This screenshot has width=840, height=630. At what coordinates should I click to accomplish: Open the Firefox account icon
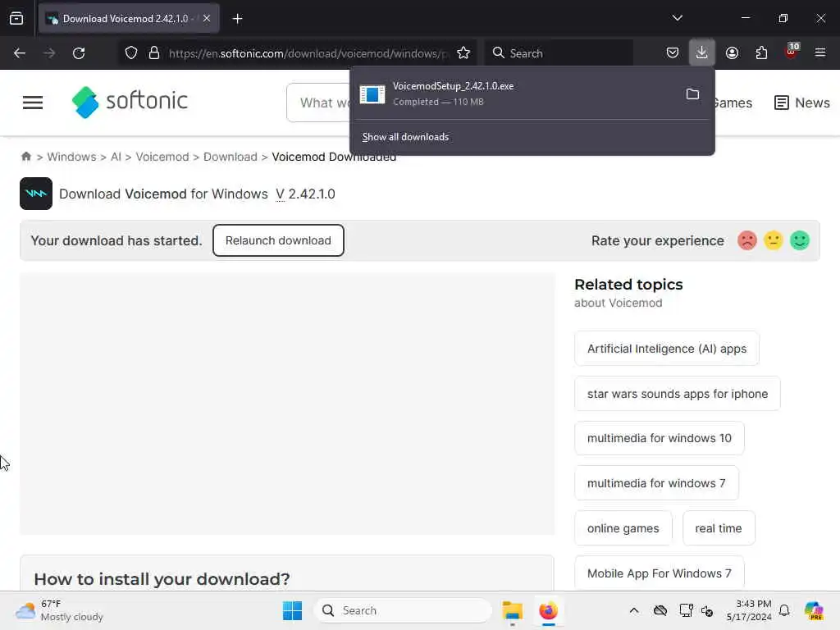coord(732,53)
